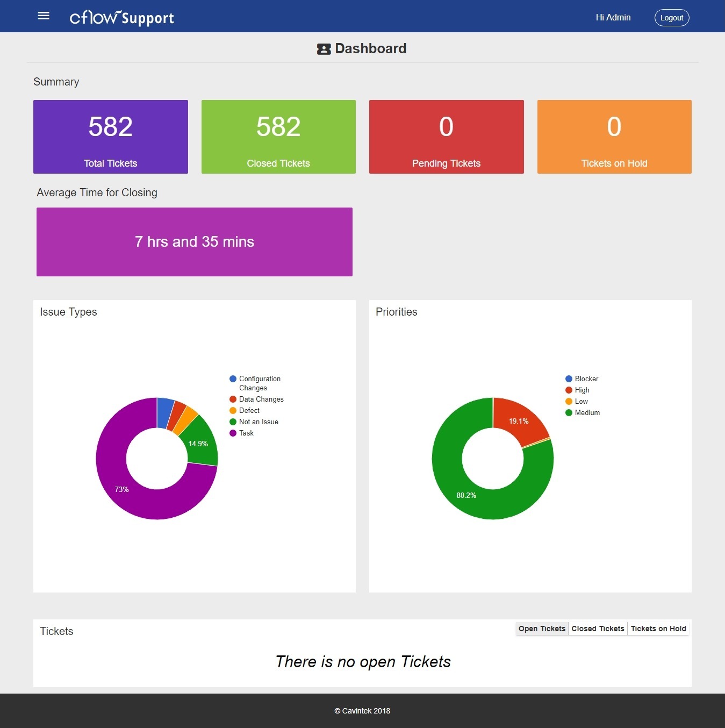Screen dimensions: 725x728
Task: Switch to the Open Tickets tab
Action: click(x=542, y=629)
